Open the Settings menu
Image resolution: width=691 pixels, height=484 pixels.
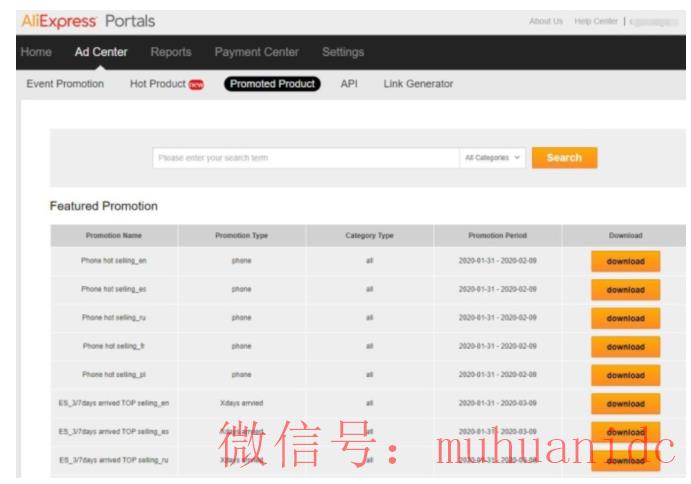[x=343, y=52]
